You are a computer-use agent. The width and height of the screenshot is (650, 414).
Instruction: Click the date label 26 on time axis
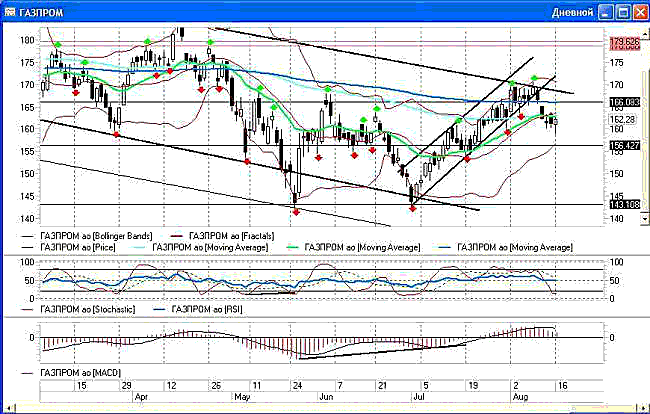pyautogui.click(x=216, y=386)
